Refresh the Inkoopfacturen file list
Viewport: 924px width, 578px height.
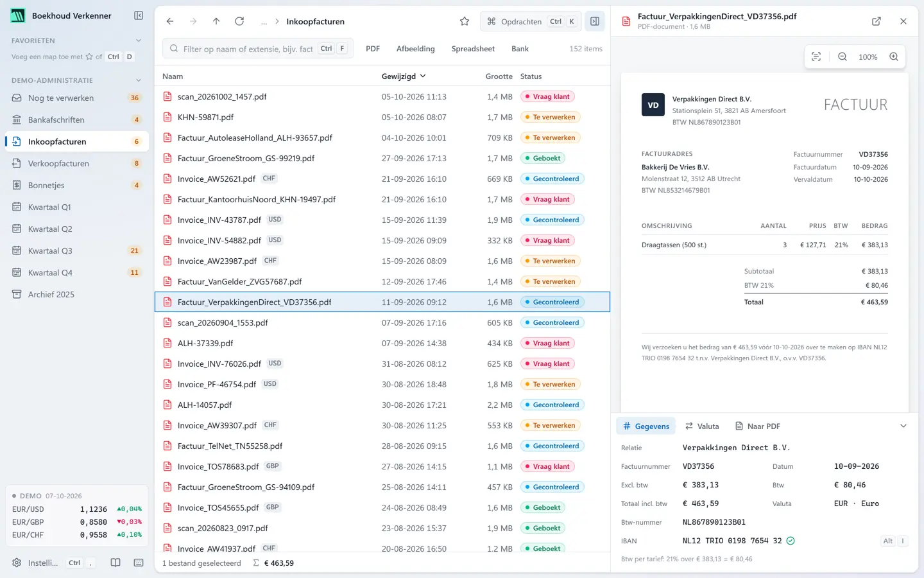[239, 21]
